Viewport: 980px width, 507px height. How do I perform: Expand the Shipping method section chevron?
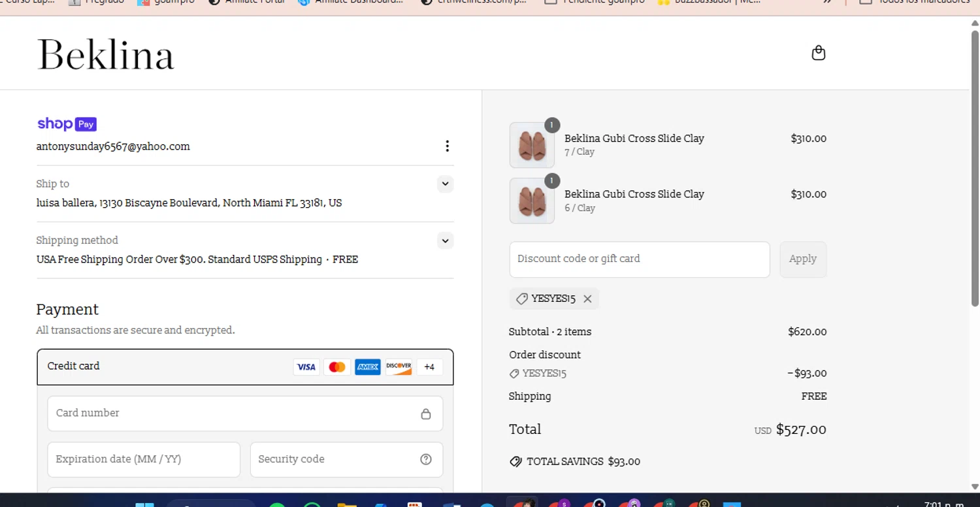(445, 240)
